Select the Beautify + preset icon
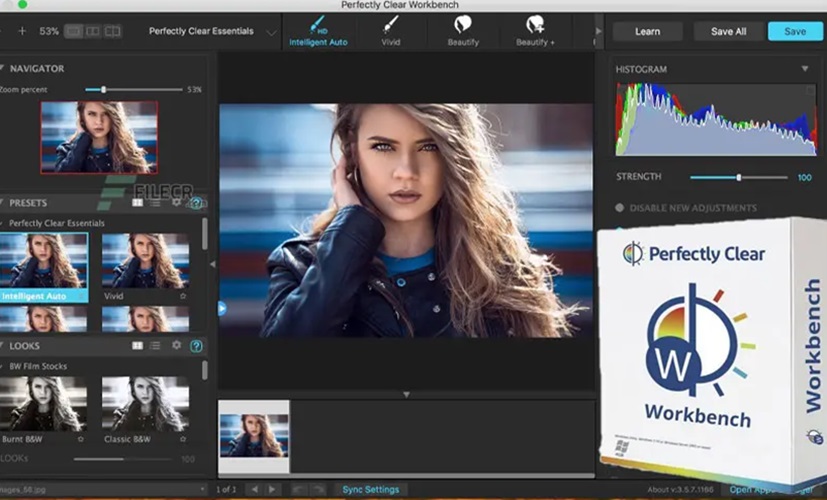 coord(537,30)
